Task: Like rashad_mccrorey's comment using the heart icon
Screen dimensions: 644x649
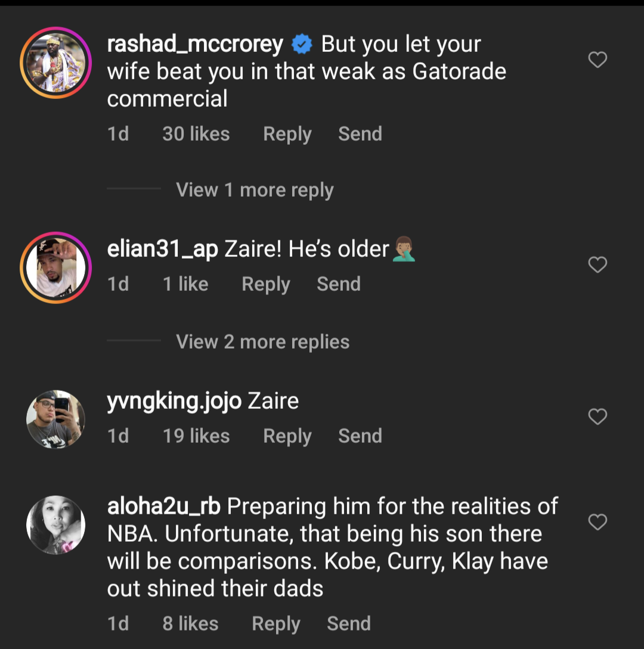Action: click(x=597, y=60)
